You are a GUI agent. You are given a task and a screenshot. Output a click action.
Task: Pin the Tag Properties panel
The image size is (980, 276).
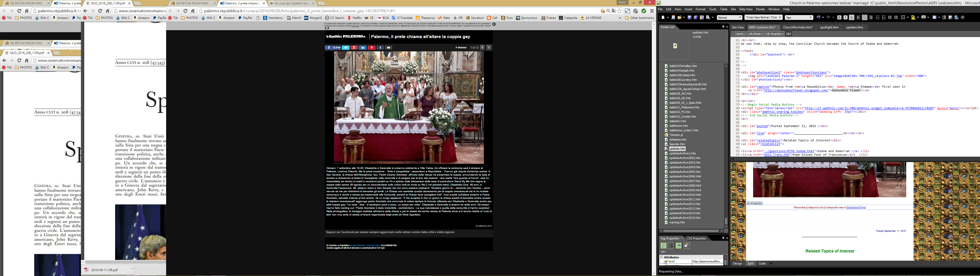(x=723, y=238)
